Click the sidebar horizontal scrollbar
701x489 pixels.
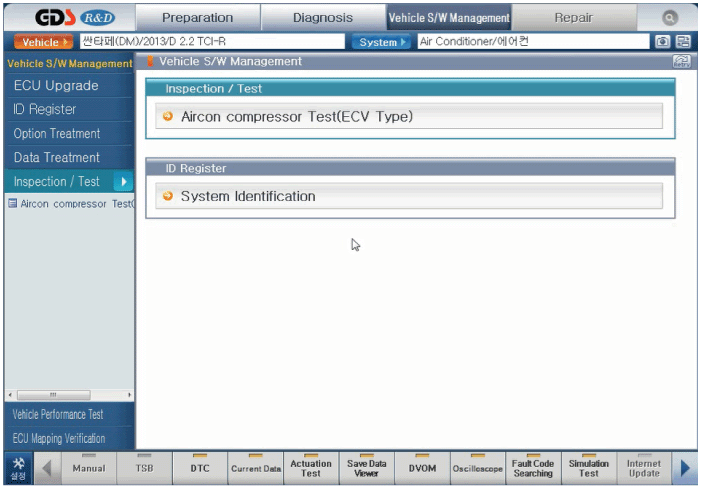(68, 395)
